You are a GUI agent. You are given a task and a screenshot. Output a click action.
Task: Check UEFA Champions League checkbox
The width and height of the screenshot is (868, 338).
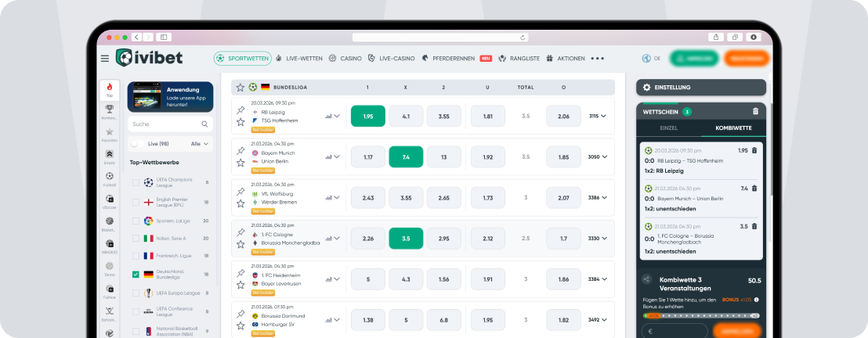pyautogui.click(x=136, y=182)
